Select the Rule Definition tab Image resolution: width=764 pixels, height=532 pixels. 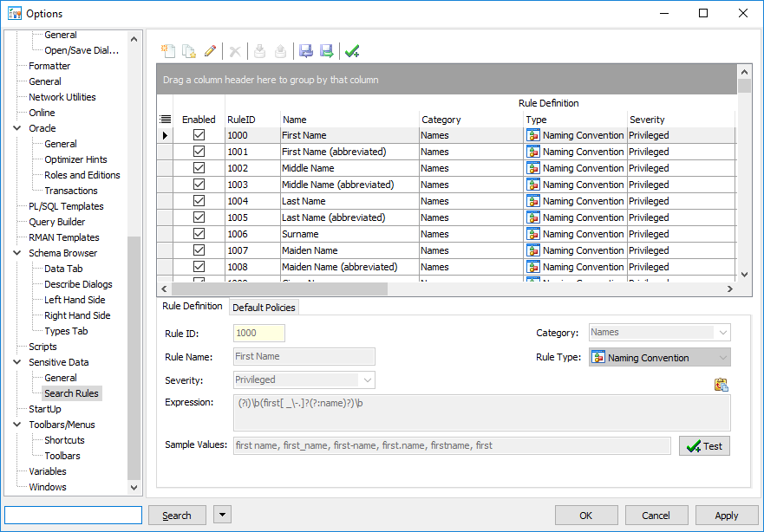(192, 306)
